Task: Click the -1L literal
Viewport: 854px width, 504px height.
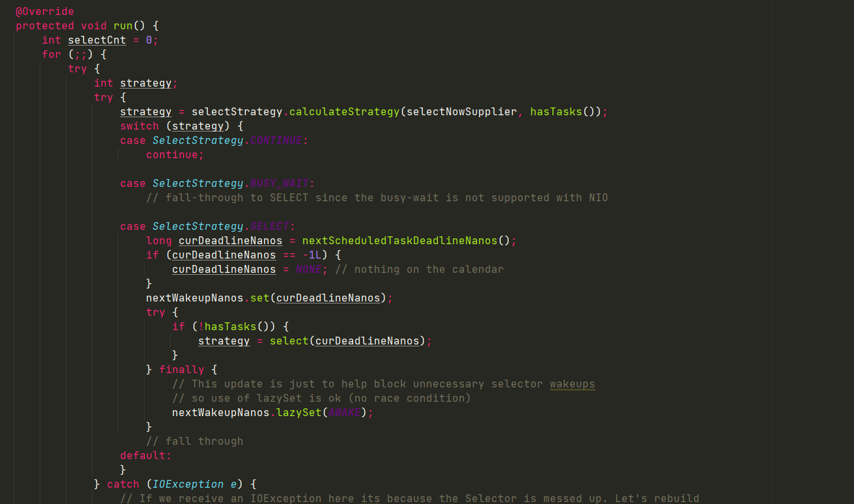Action: point(312,255)
